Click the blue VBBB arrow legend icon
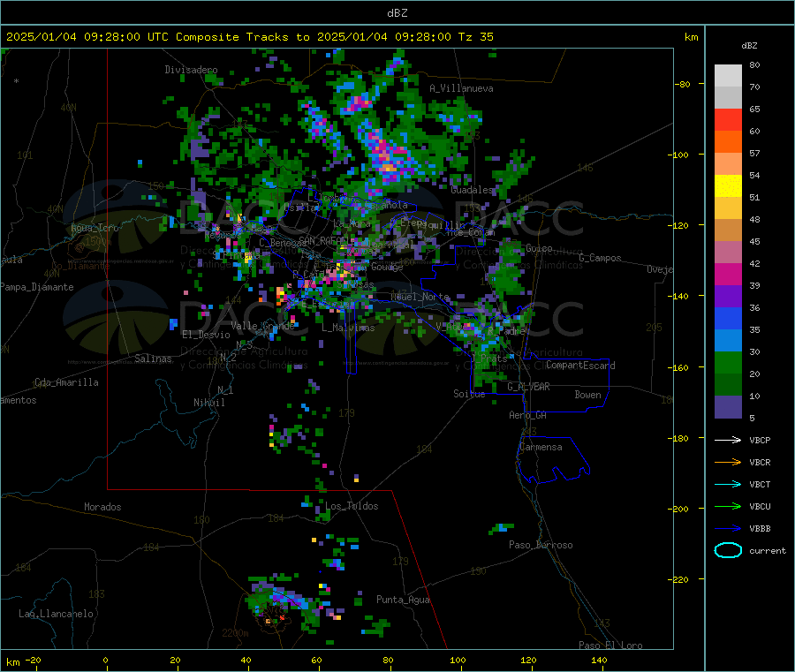 [x=728, y=529]
